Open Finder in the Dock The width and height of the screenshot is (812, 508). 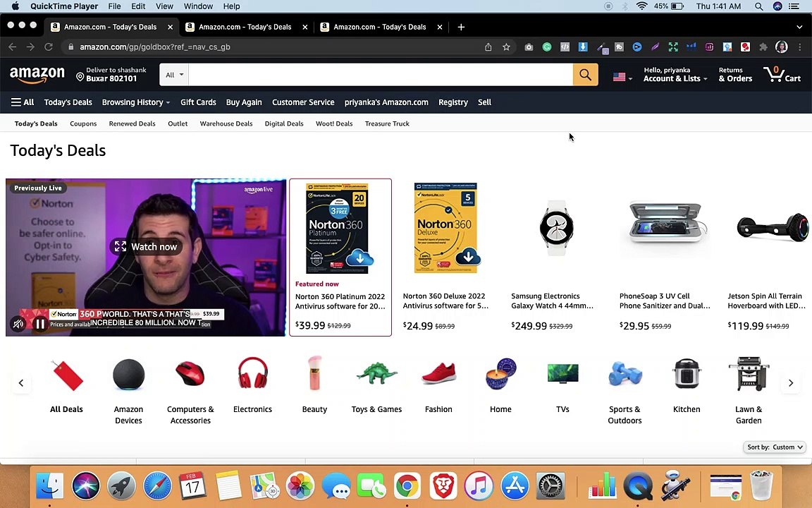click(50, 485)
